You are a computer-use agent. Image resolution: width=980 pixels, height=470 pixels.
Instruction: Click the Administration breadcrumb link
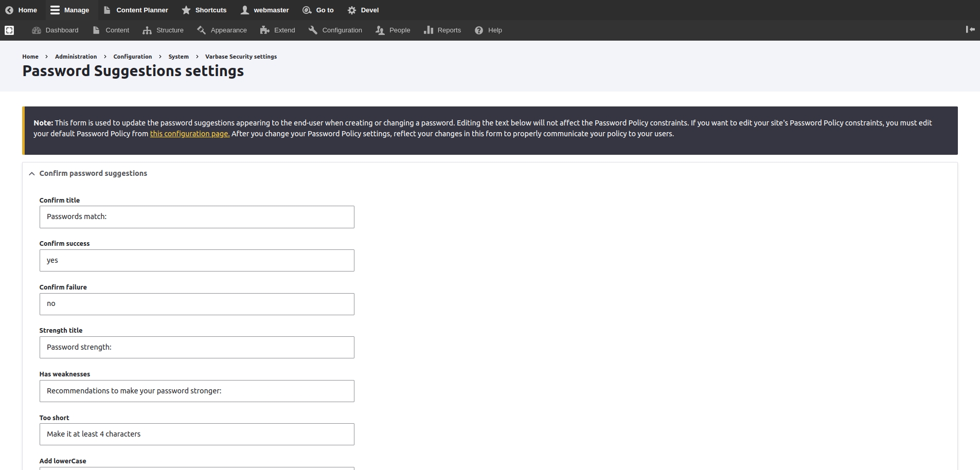76,57
